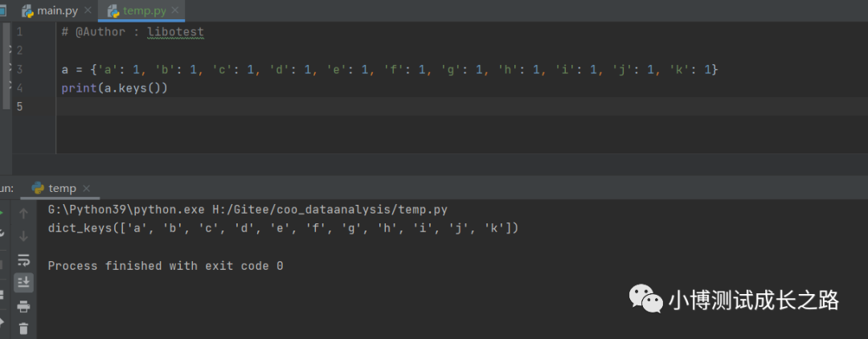Click the Up the Stack Trace arrow
The image size is (868, 339).
[x=23, y=214]
